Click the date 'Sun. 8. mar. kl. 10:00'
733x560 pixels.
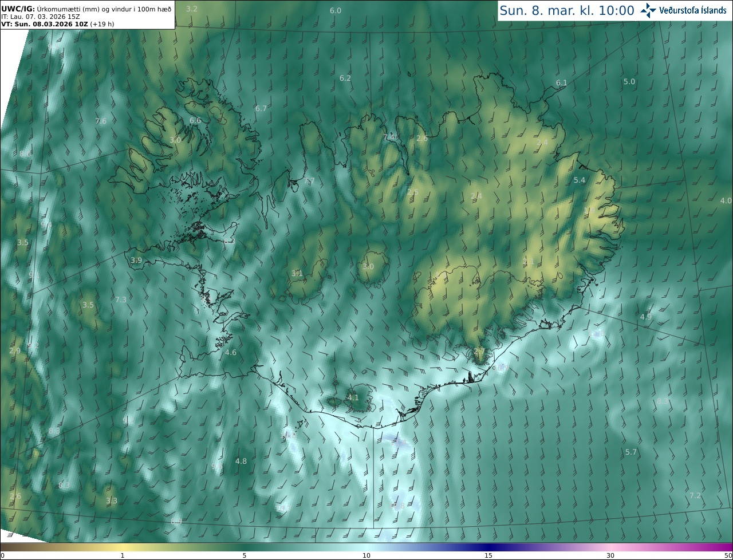[567, 10]
